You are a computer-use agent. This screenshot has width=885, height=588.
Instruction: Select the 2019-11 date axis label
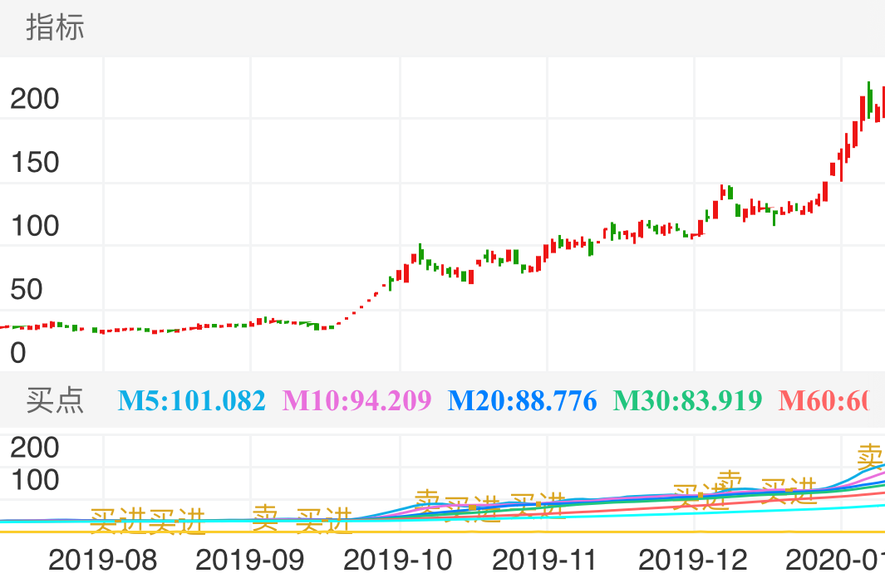[x=545, y=560]
